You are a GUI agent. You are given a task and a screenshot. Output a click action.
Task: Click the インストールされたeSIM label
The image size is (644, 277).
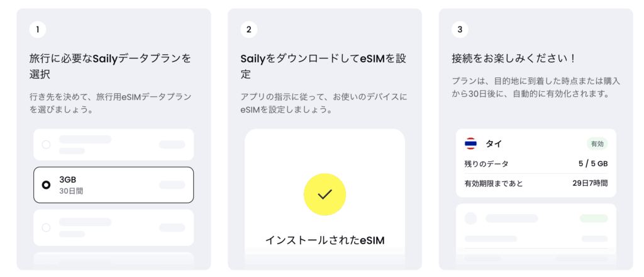click(x=325, y=240)
